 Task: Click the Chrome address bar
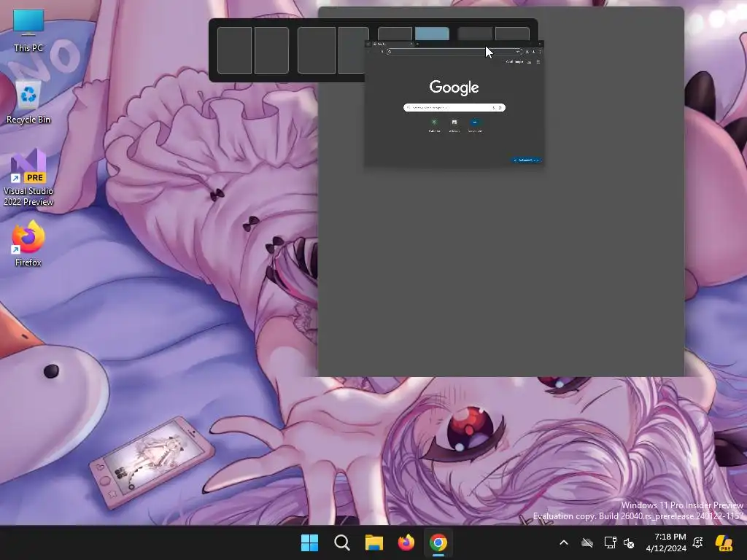tap(454, 52)
